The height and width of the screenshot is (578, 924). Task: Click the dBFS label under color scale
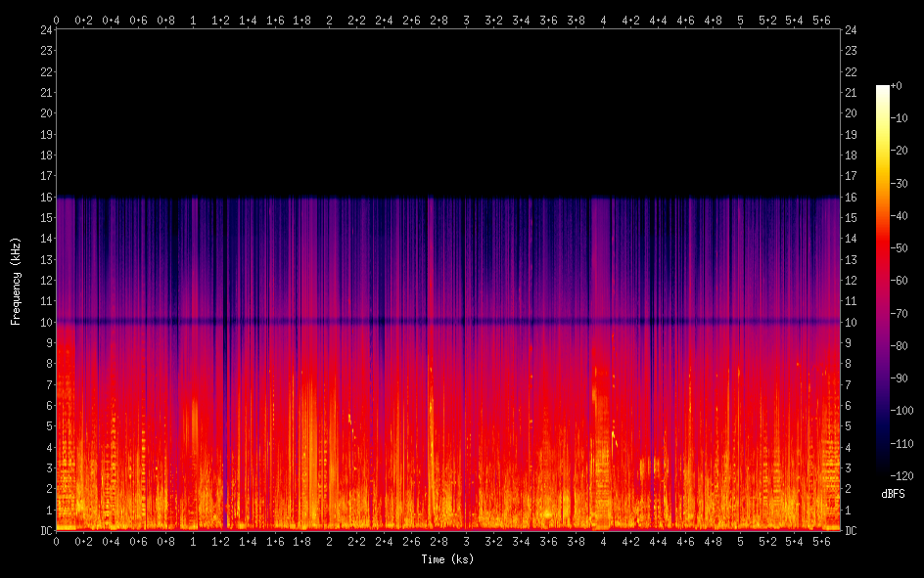(892, 495)
